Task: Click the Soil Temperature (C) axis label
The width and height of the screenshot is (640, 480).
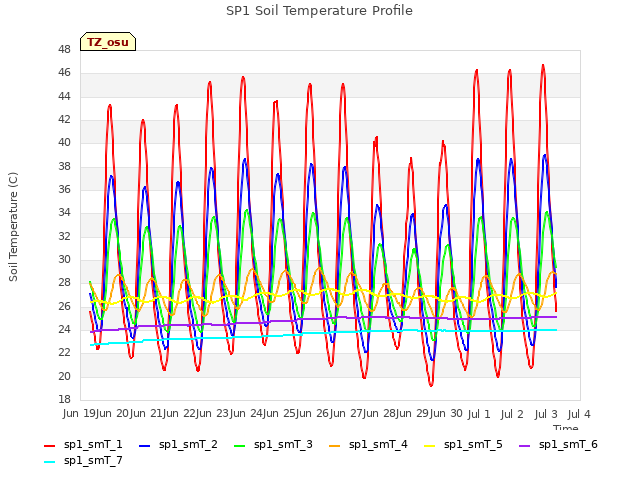Action: [13, 227]
